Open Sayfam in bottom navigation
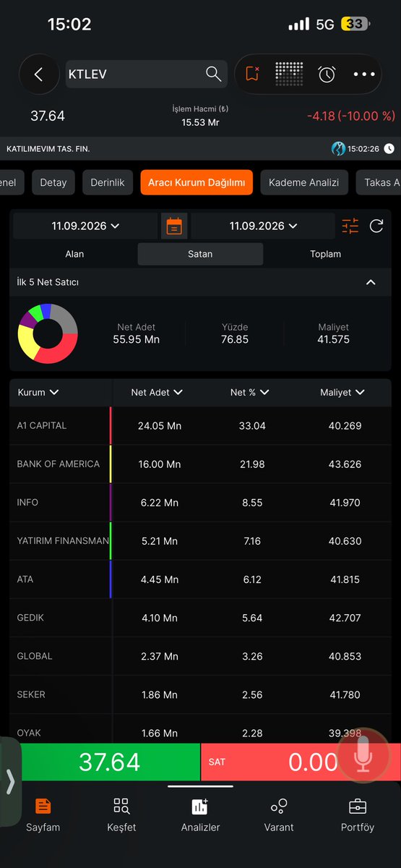401x868 pixels. coord(43,815)
